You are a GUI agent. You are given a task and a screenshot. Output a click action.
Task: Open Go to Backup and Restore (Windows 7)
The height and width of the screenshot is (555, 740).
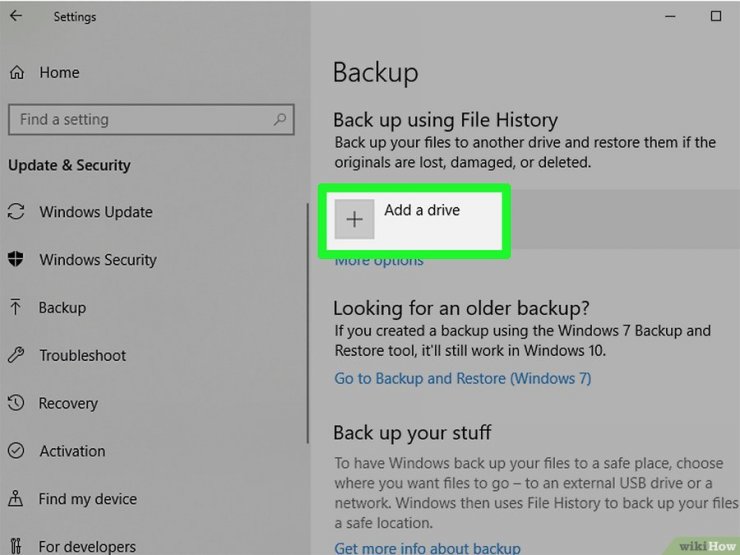(x=462, y=378)
